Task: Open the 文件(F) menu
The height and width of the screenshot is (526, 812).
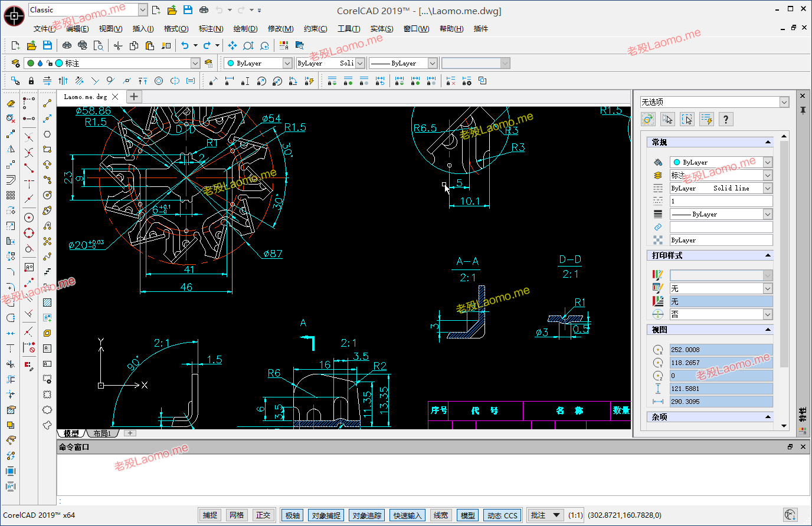Action: click(x=45, y=29)
